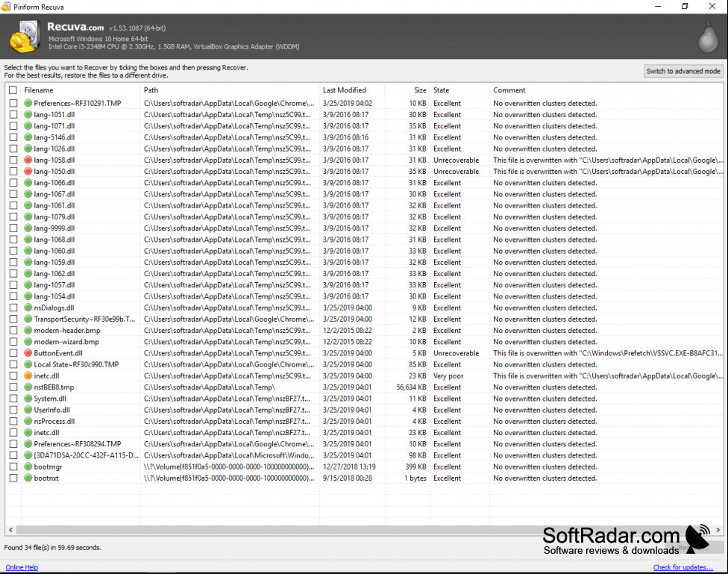Tick the checkbox for lang-1060.dll
The height and width of the screenshot is (574, 728).
coord(13,251)
